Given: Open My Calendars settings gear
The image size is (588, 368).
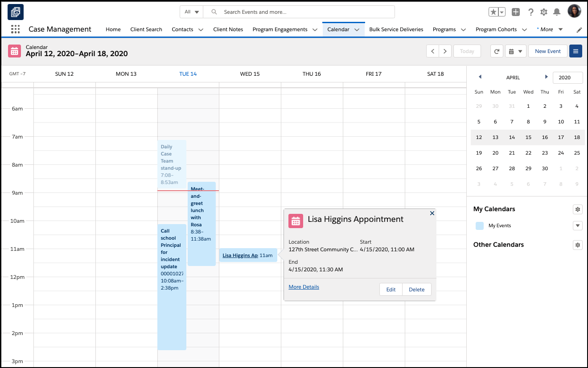Looking at the screenshot, I should tap(577, 209).
